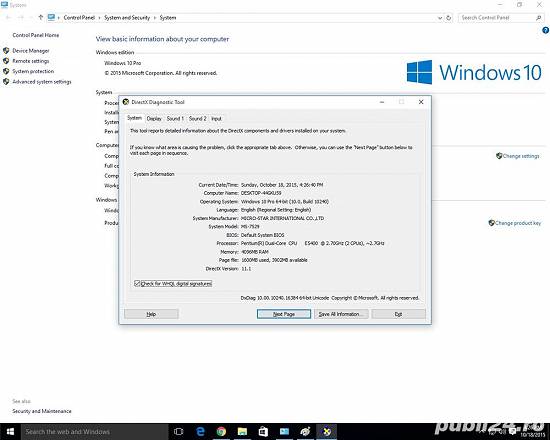Image resolution: width=550 pixels, height=440 pixels.
Task: Open Task View from the taskbar
Action: click(179, 432)
